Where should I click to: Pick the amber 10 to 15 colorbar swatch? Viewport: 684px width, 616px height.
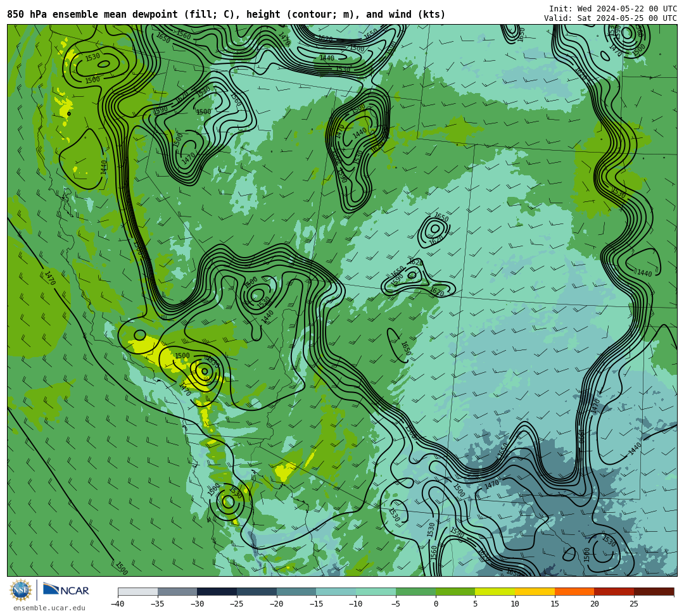tap(535, 591)
